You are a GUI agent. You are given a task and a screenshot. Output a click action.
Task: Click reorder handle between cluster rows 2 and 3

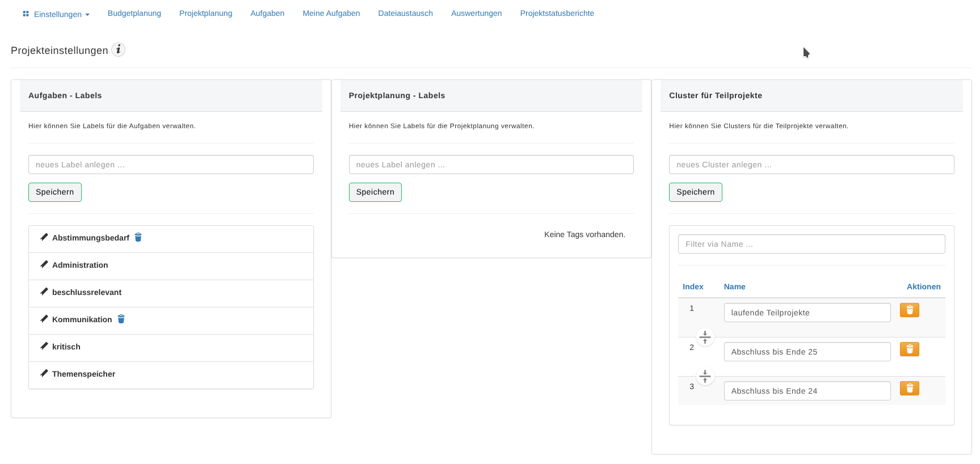pos(705,376)
